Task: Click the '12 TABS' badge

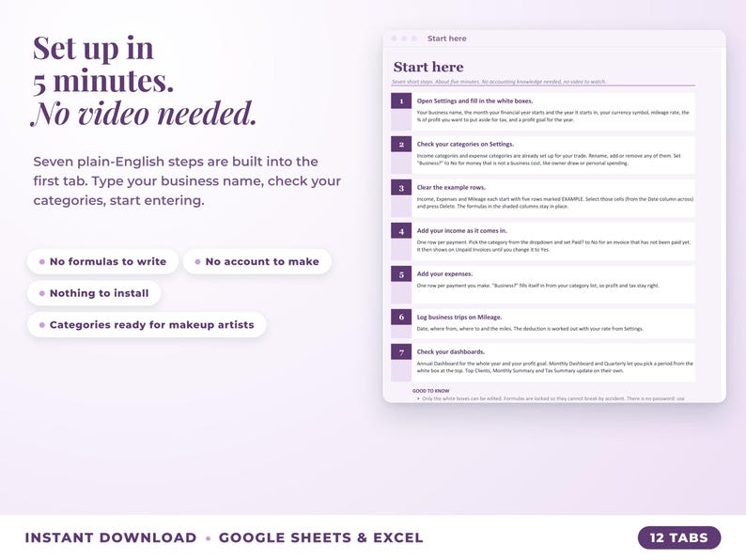Action: point(679,537)
